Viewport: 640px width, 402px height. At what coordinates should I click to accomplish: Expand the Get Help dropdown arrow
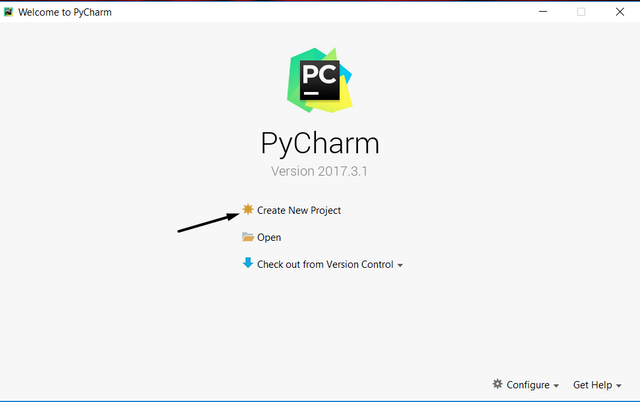[618, 386]
